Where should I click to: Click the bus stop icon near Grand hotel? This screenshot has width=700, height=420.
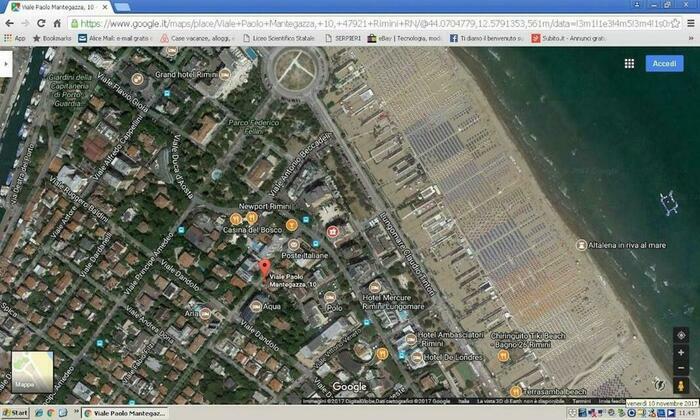167,93
